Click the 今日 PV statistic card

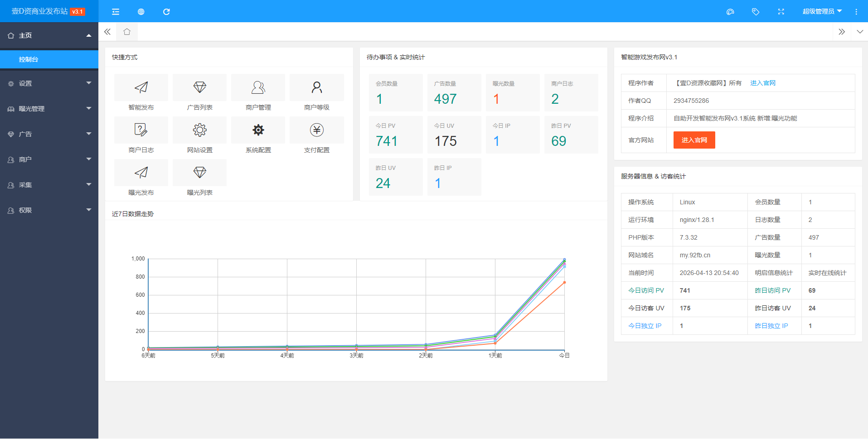click(x=396, y=135)
